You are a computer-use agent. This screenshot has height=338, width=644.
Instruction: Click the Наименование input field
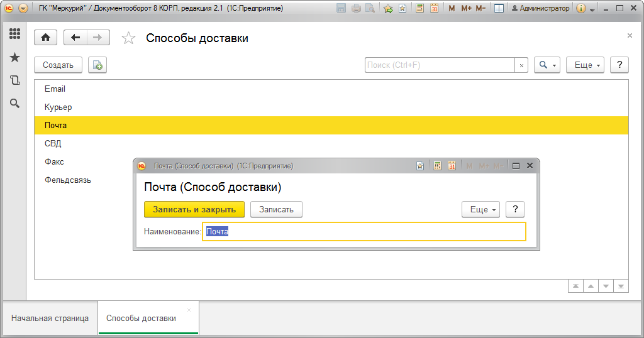(x=364, y=231)
